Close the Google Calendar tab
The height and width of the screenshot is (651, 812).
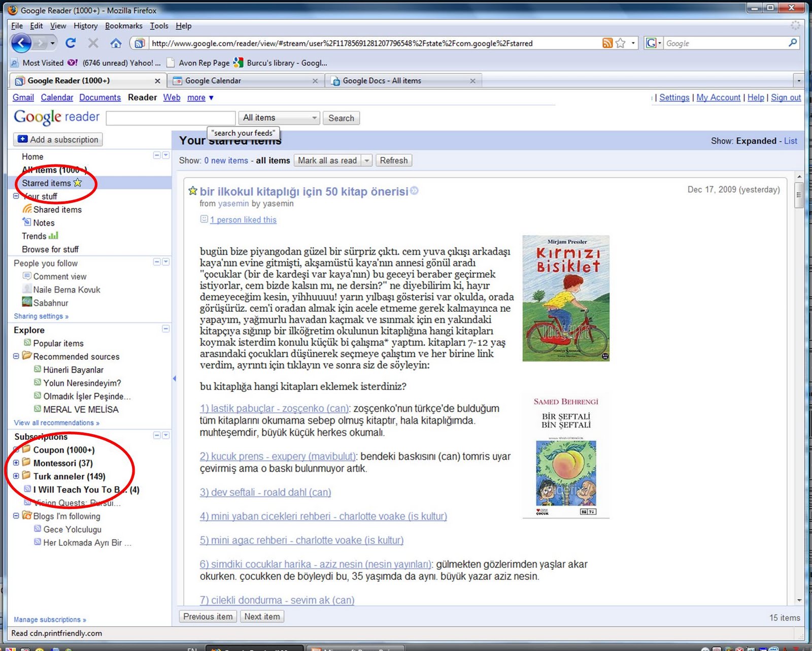(315, 81)
